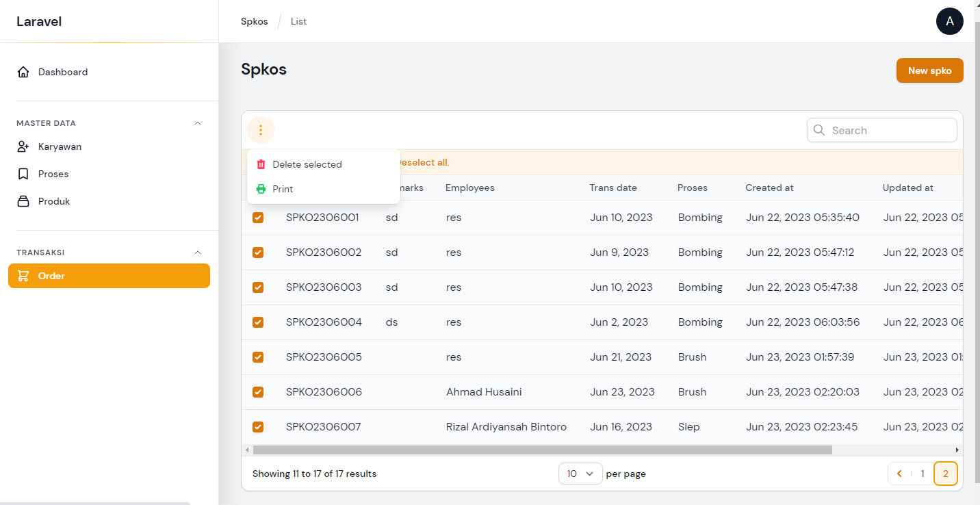Click the Karyawan user-plus icon
This screenshot has width=980, height=505.
point(23,146)
